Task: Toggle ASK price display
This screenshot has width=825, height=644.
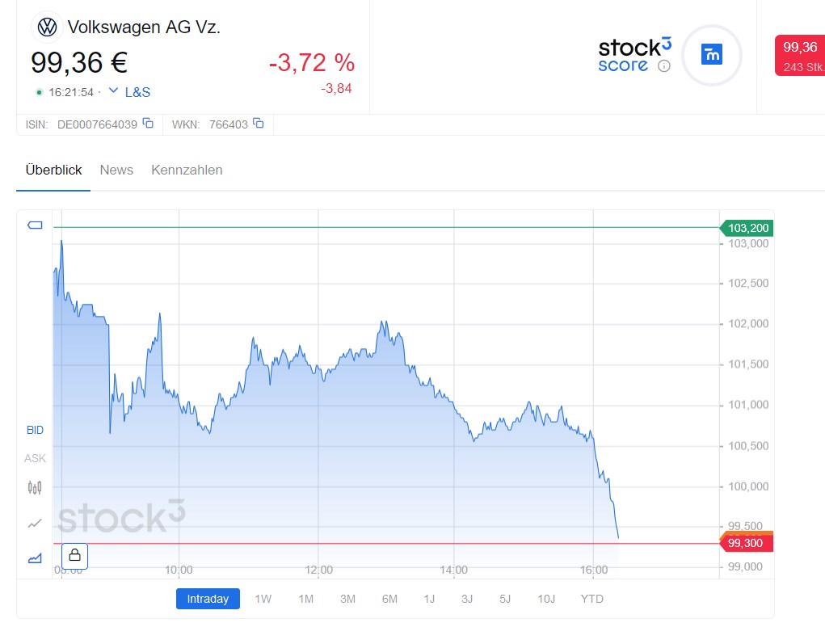Action: point(35,458)
